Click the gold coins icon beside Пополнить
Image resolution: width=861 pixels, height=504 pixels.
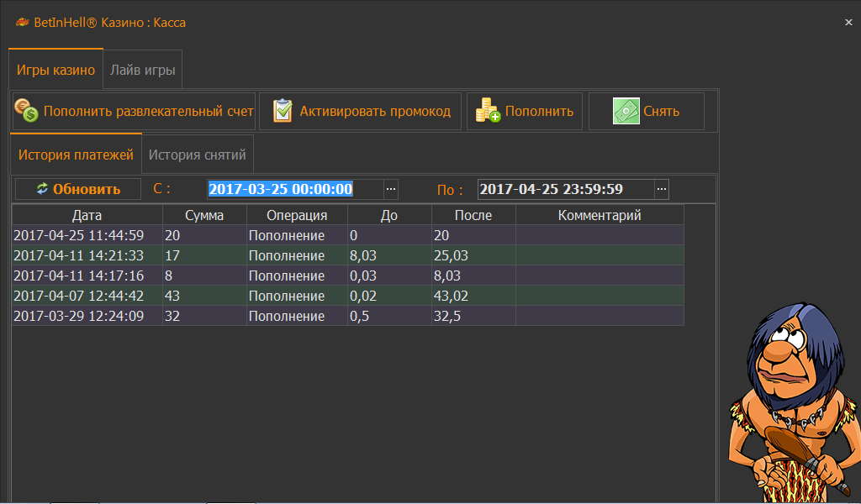[488, 111]
